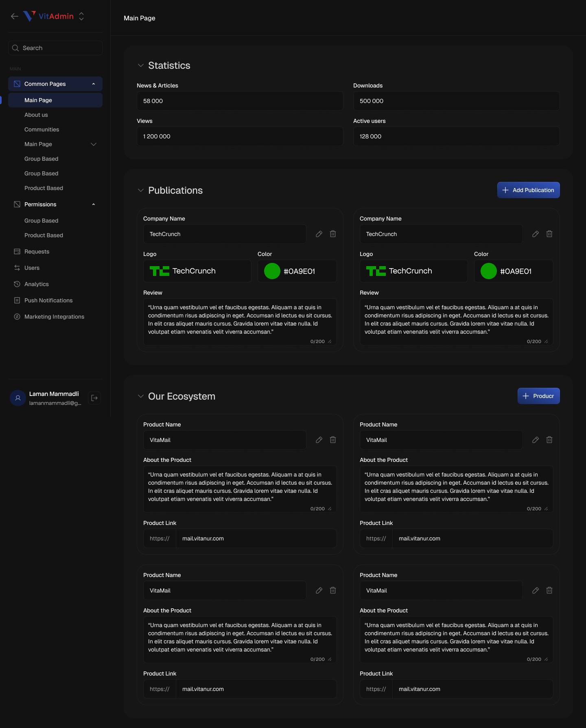The height and width of the screenshot is (728, 586).
Task: Click the Add Publication button
Action: [x=529, y=190]
